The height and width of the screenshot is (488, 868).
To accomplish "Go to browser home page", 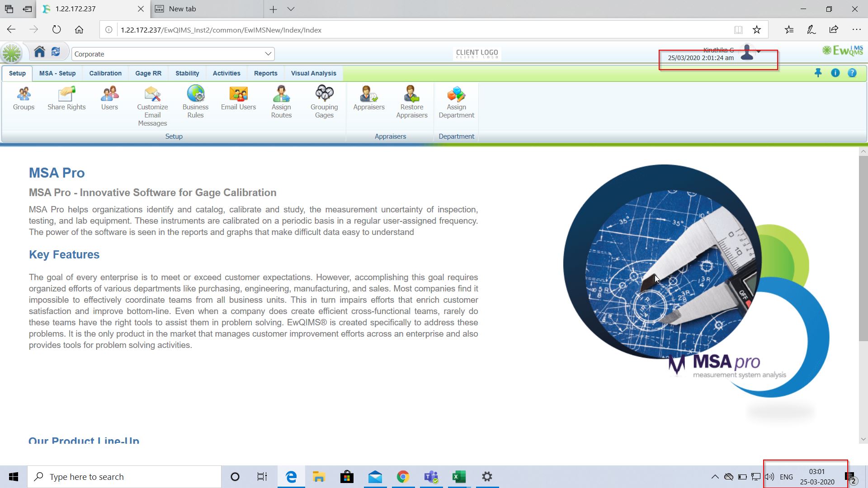I will 79,30.
